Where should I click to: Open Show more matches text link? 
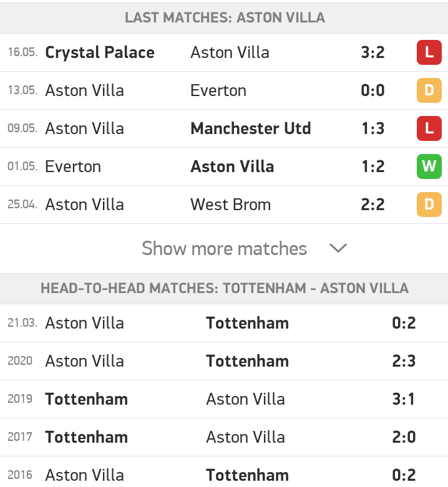pyautogui.click(x=224, y=248)
